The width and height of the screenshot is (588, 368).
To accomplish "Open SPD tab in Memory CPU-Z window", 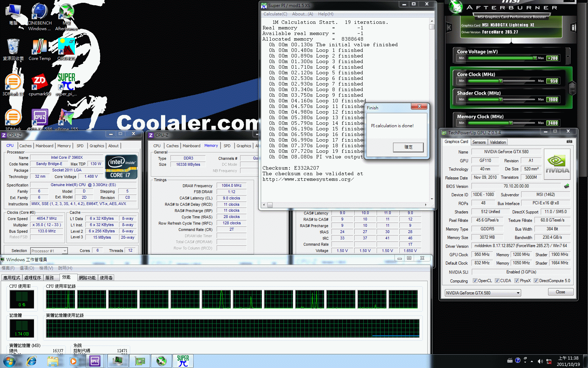I will pos(227,146).
